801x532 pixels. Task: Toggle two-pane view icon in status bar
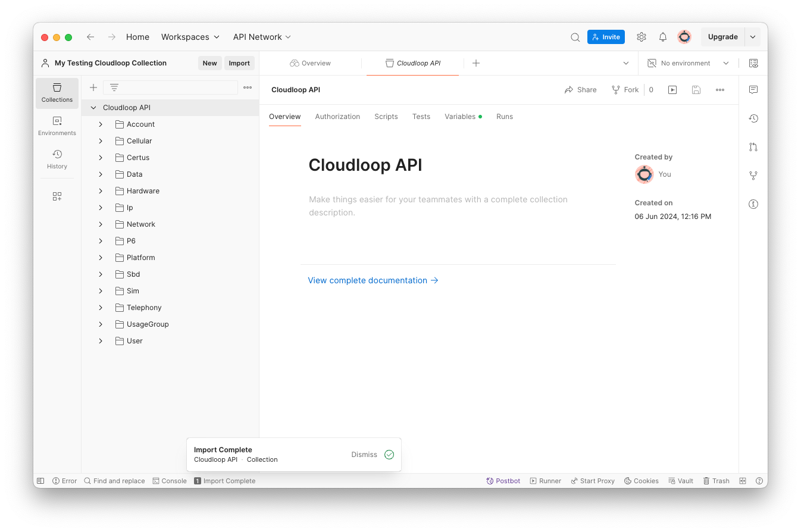743,481
